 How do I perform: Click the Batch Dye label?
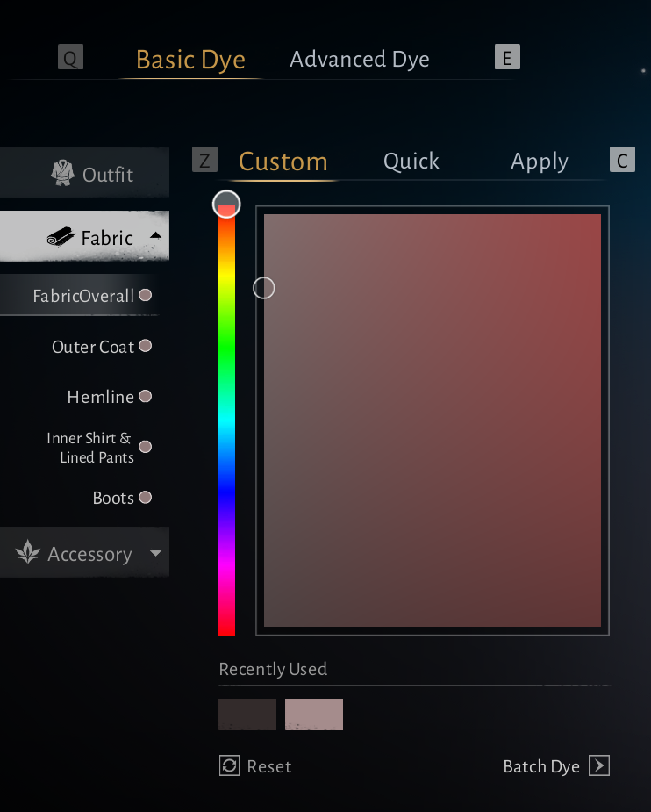tap(541, 766)
